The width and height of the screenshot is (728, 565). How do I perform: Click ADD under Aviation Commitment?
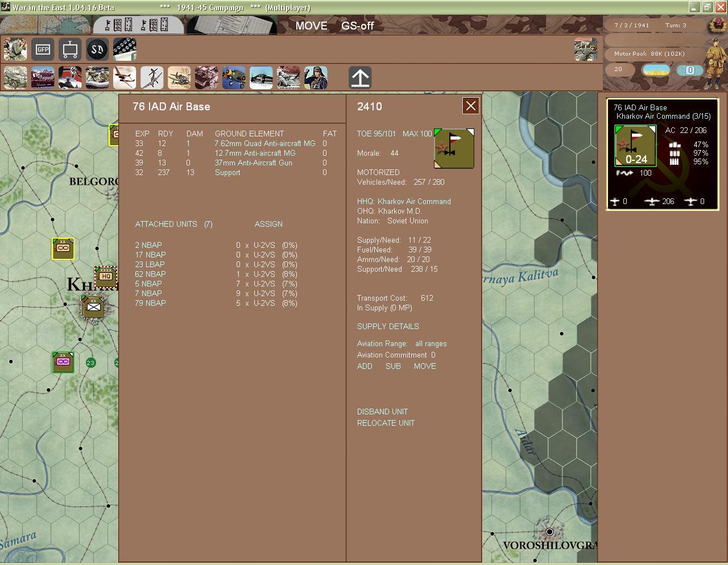pyautogui.click(x=365, y=366)
